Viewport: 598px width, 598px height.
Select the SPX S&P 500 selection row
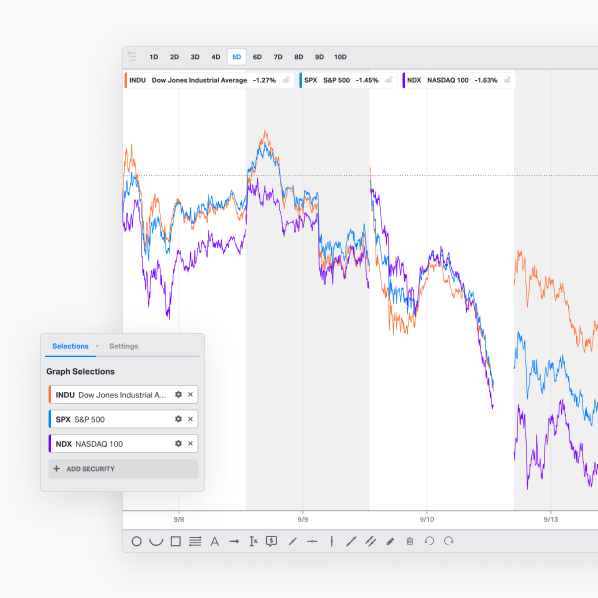point(123,419)
